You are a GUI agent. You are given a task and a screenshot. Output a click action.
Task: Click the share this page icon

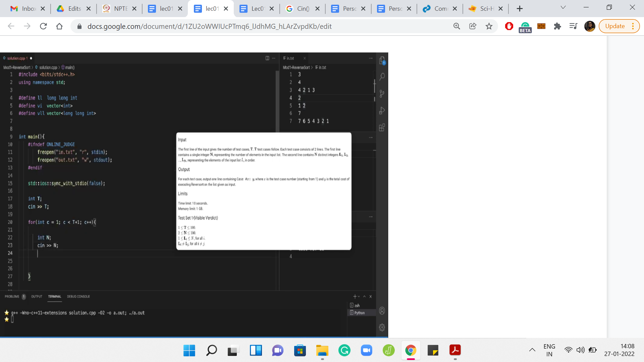473,26
